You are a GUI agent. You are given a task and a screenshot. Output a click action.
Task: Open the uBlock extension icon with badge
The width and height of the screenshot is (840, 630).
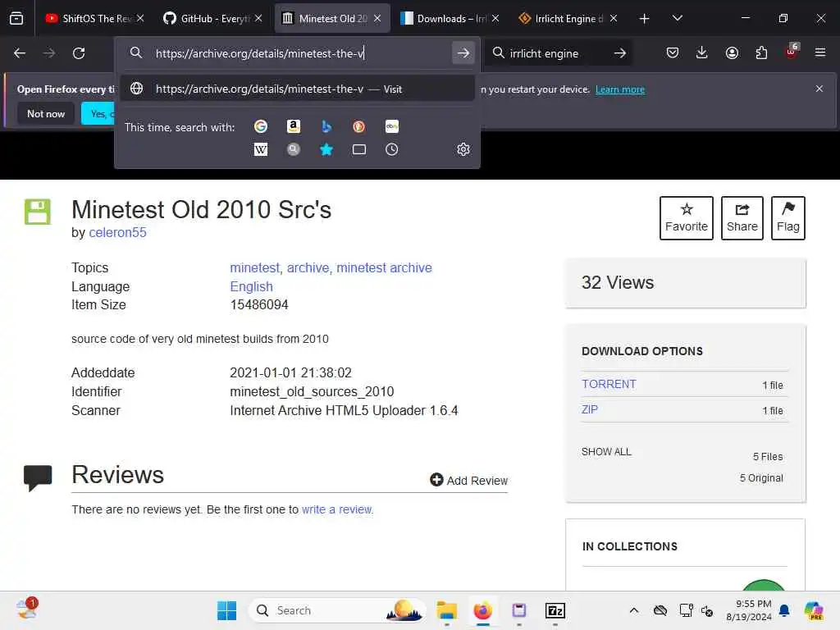coord(792,52)
